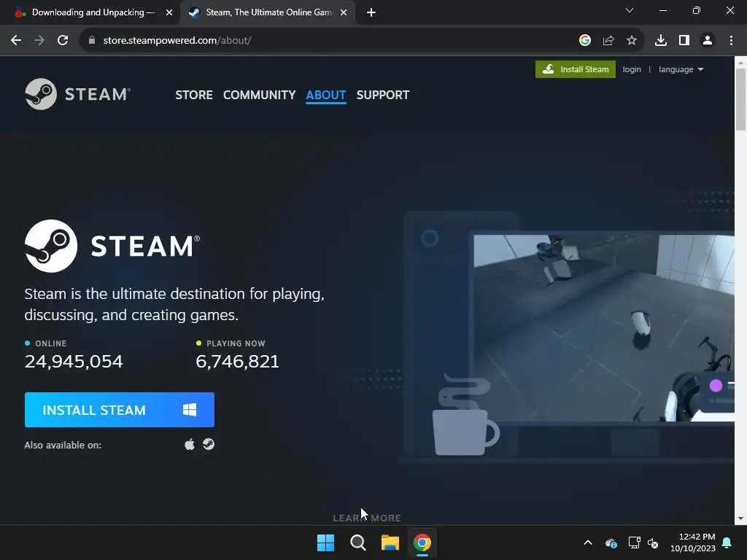Click the green Install Steam button

pos(575,69)
